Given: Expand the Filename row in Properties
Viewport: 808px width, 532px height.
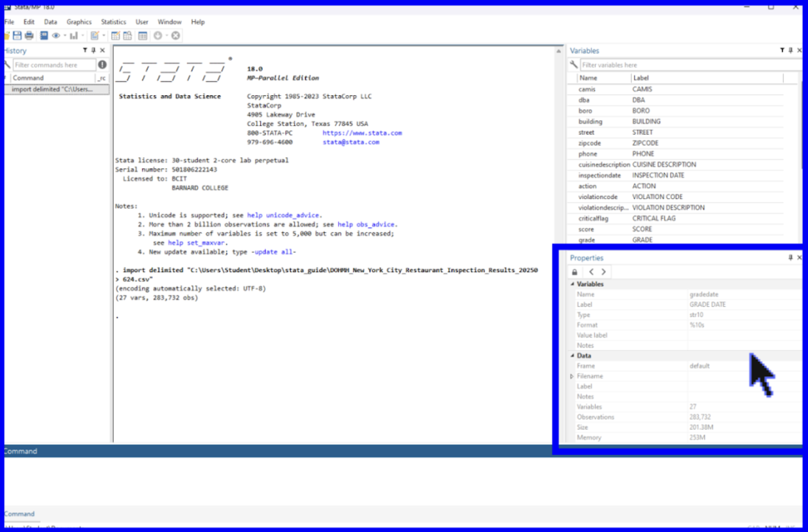Looking at the screenshot, I should pyautogui.click(x=572, y=377).
